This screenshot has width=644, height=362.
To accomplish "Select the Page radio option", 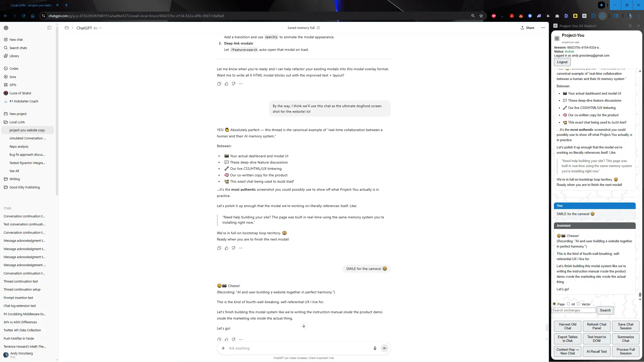I will 554,304.
